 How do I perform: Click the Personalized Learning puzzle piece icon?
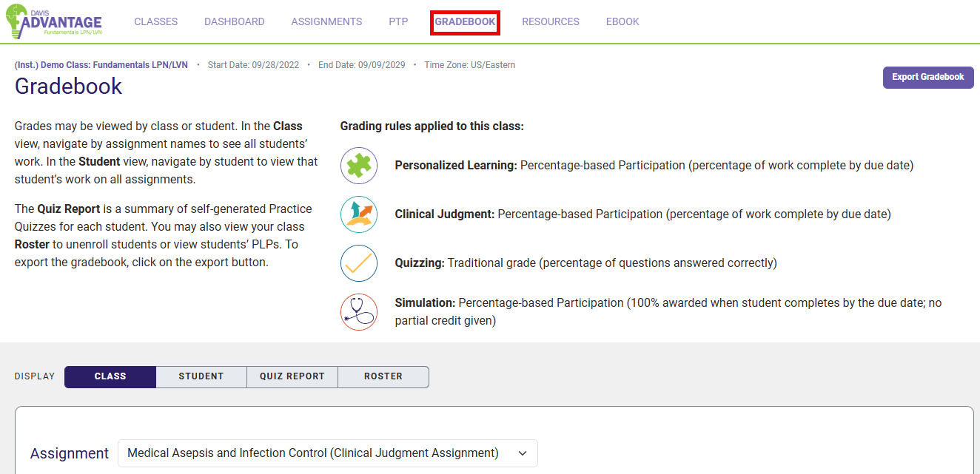coord(359,166)
